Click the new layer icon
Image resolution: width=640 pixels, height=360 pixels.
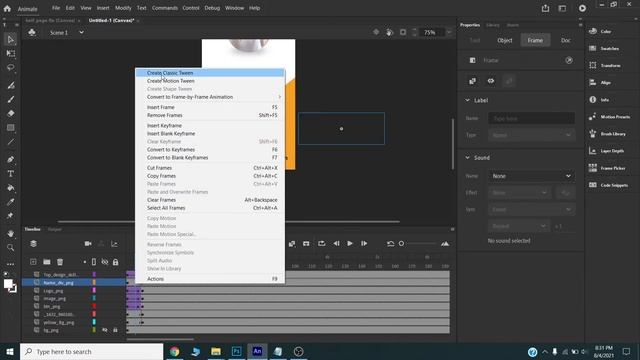33,262
